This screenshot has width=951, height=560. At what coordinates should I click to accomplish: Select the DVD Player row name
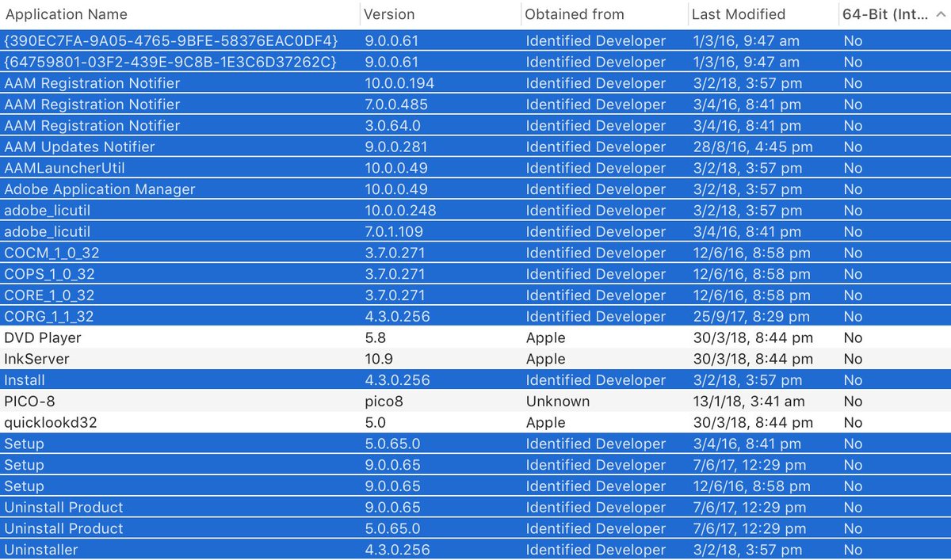click(43, 337)
